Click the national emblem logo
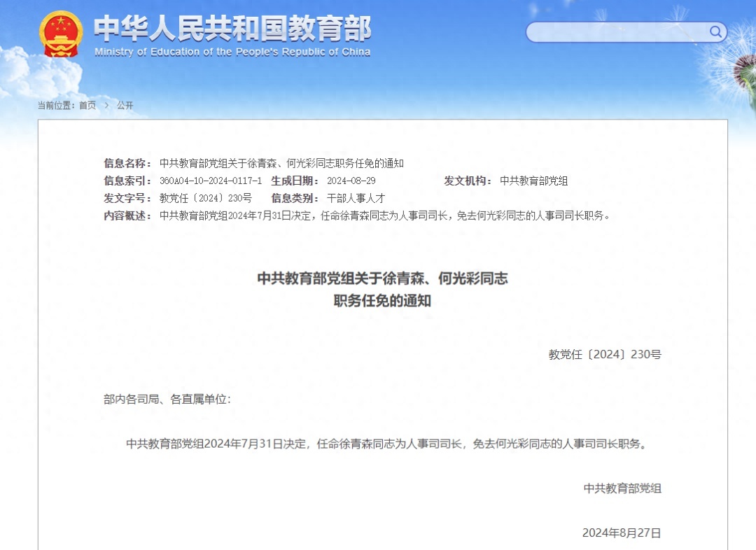Screen dimensions: 756x550 (61, 34)
